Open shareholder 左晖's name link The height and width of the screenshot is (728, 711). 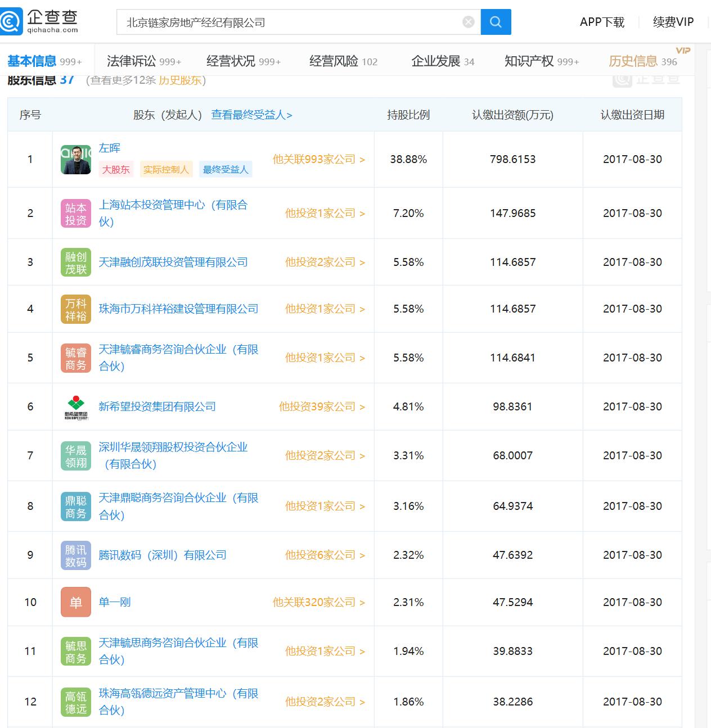click(x=110, y=148)
